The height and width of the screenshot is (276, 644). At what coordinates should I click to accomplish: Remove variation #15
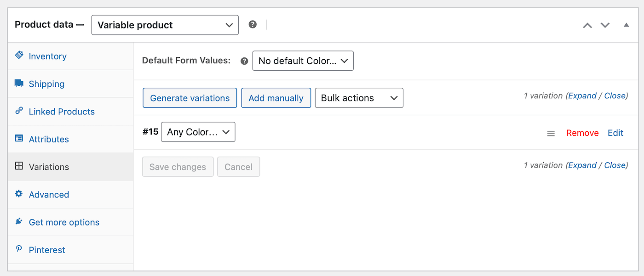pyautogui.click(x=582, y=133)
